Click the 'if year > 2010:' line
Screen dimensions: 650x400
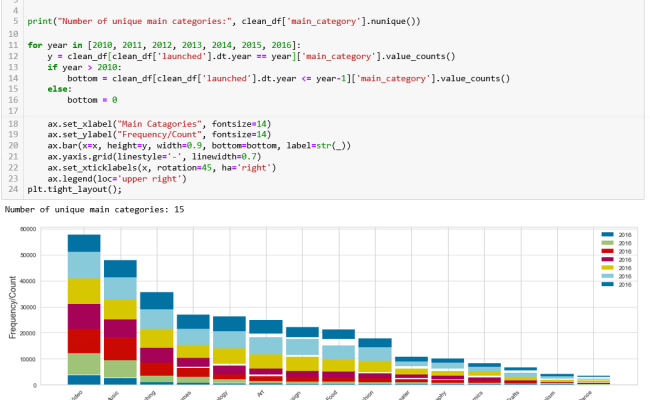pos(85,67)
